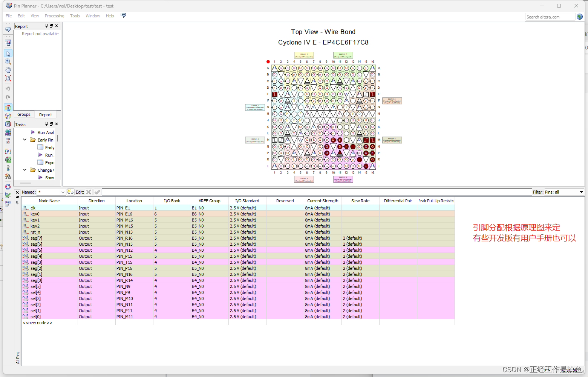
Task: Cancel edit with the X icon
Action: [89, 192]
